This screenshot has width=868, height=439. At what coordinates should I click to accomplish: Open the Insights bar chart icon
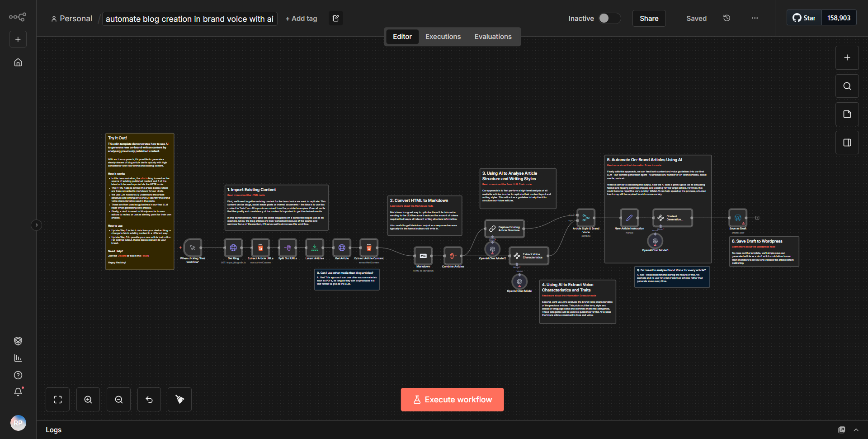pos(18,358)
